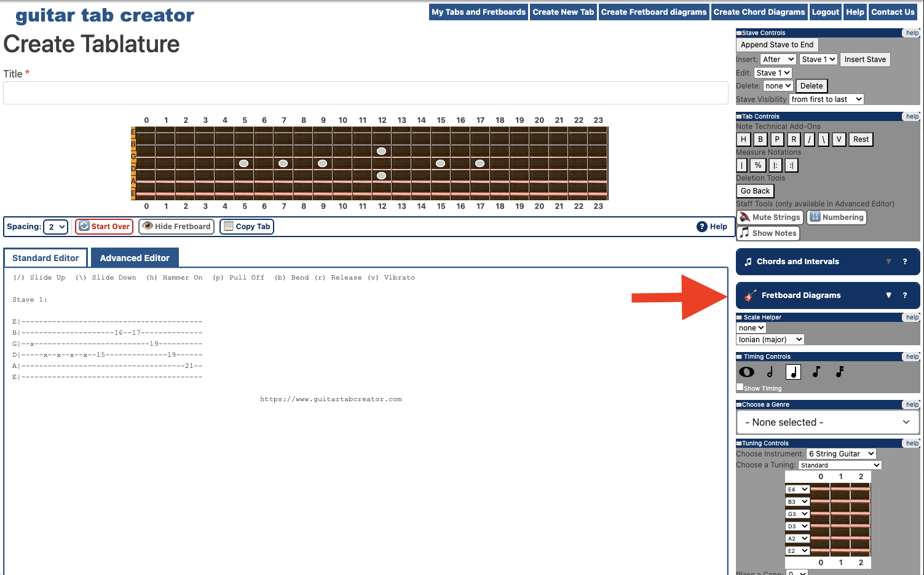
Task: Open the Spacing dropdown
Action: tap(55, 227)
